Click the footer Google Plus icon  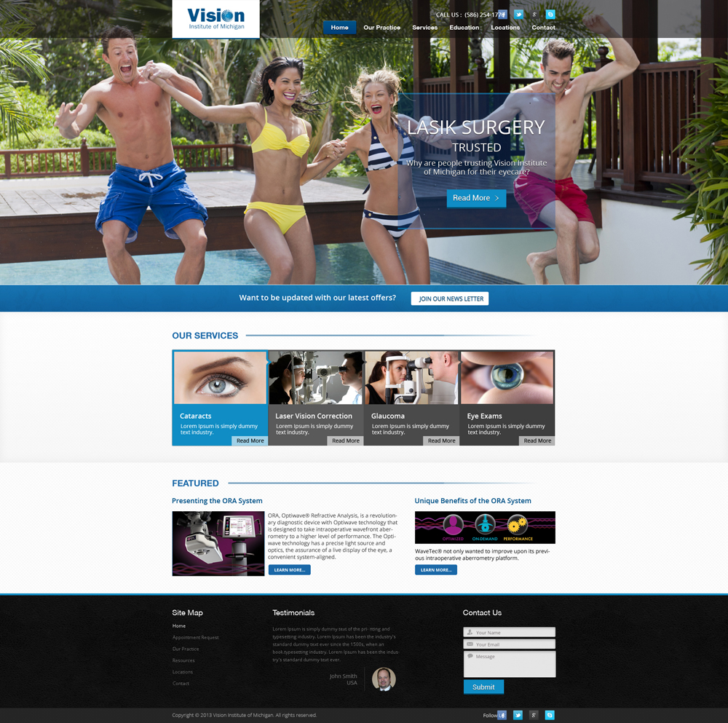(x=534, y=715)
